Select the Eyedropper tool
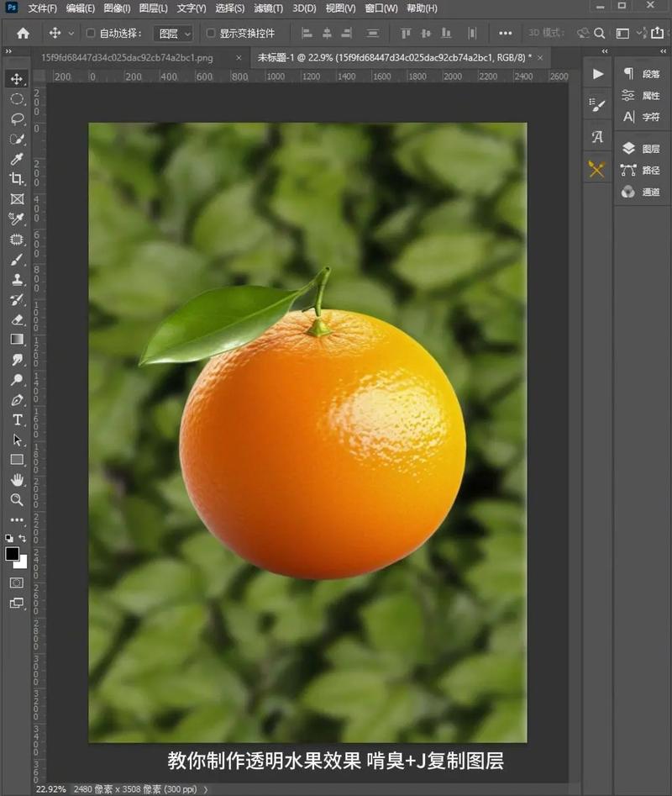Viewport: 672px width, 796px height. (x=16, y=159)
